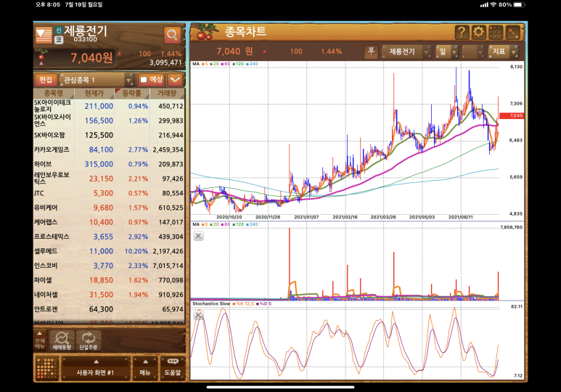Toggle the 예상 checkbox

coord(144,80)
